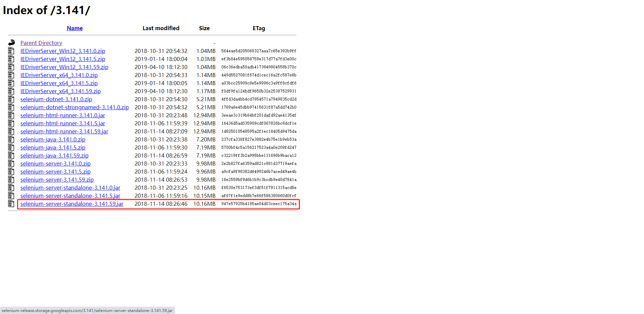Download IEDriverServer_x64_3.141.0.zip
Screen dimensions: 644x314
click(59, 75)
